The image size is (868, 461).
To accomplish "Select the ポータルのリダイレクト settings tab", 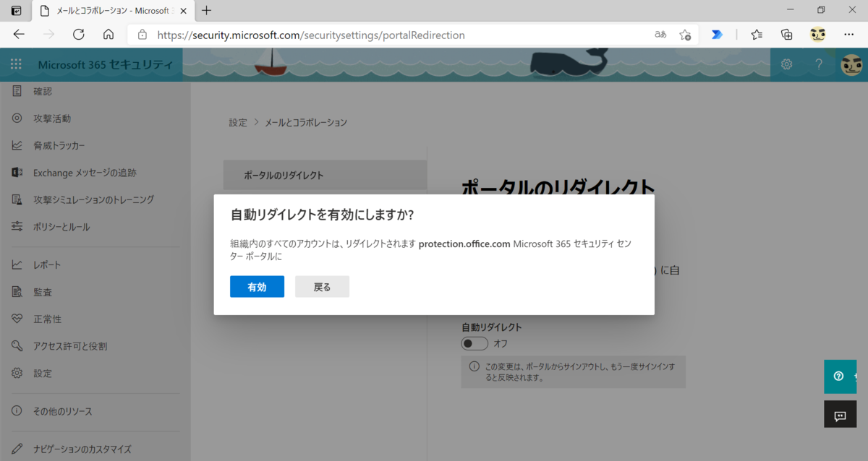I will [x=325, y=175].
